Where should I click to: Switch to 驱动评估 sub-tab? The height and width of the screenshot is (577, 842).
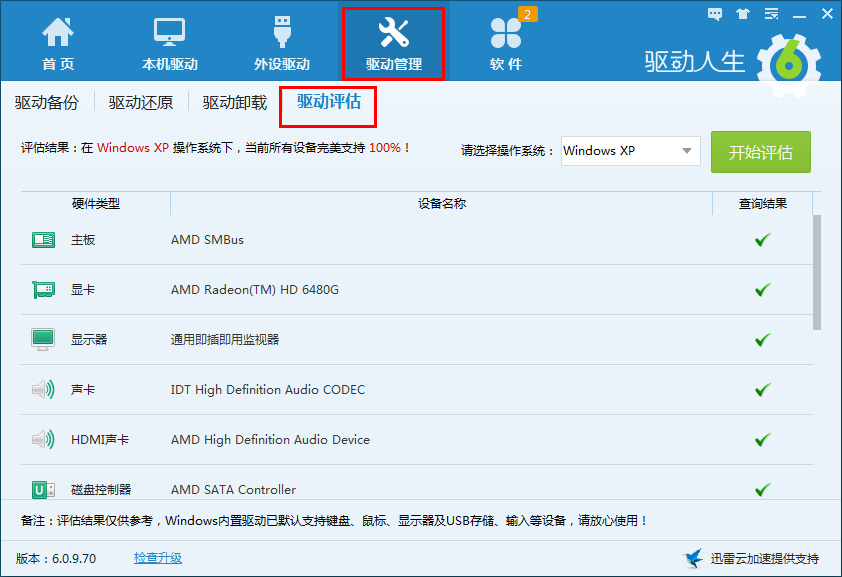coord(329,101)
